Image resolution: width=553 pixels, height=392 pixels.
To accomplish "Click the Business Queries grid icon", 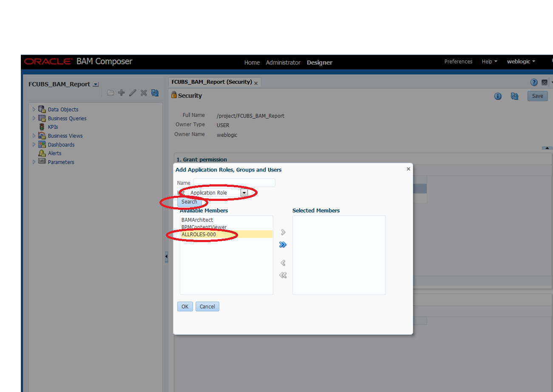I will click(42, 118).
